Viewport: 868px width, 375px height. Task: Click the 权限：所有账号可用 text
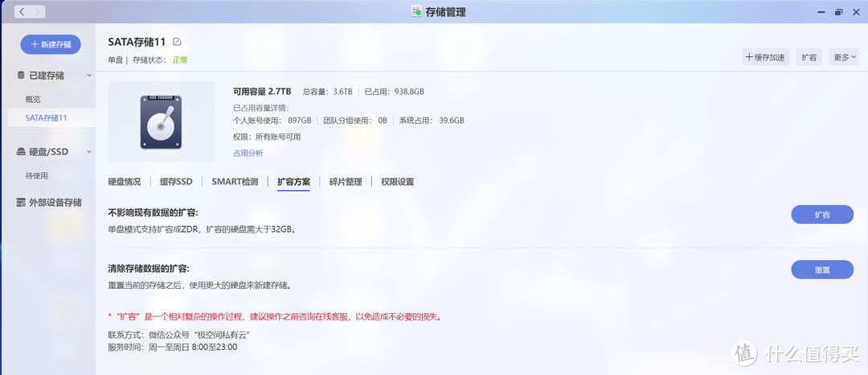(267, 137)
